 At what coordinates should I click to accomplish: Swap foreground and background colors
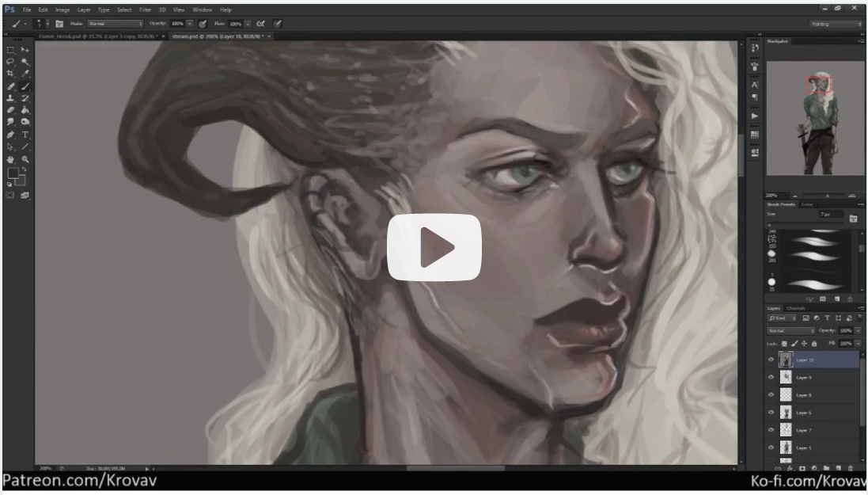(x=25, y=169)
